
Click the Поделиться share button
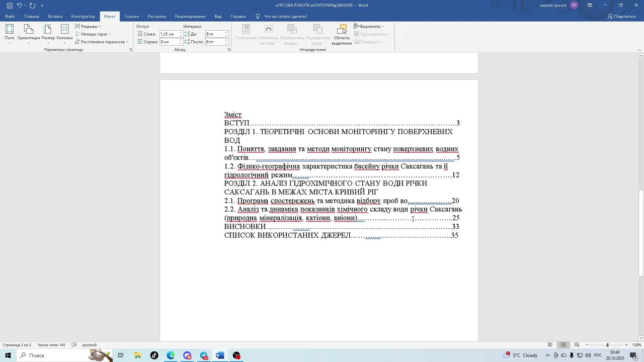[621, 17]
